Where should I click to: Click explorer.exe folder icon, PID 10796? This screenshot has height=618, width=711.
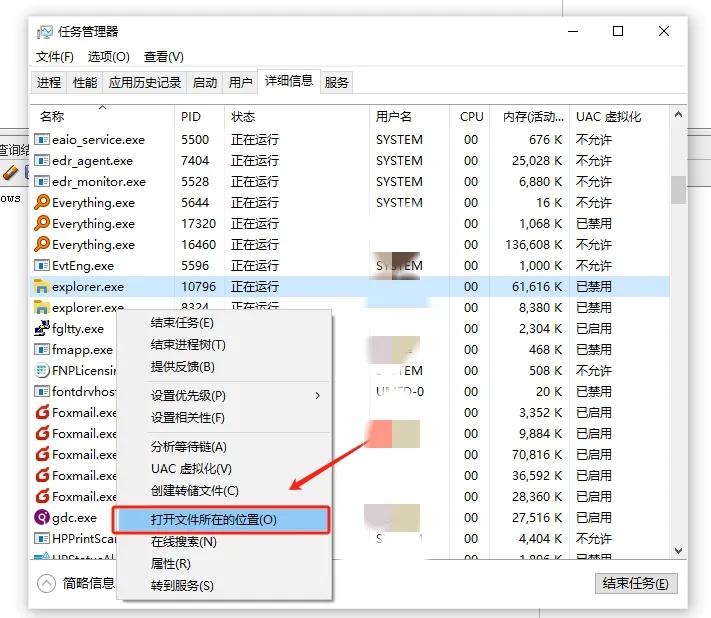(42, 286)
